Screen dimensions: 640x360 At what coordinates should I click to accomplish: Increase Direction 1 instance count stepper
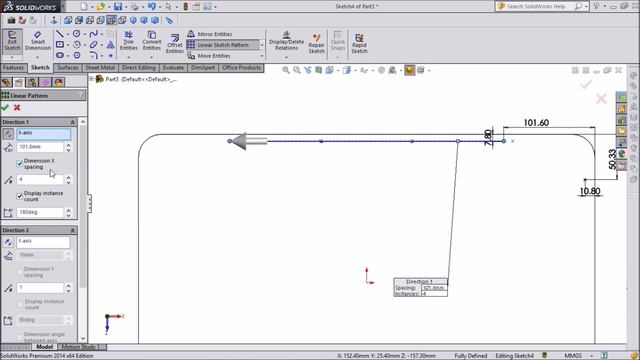click(x=69, y=177)
